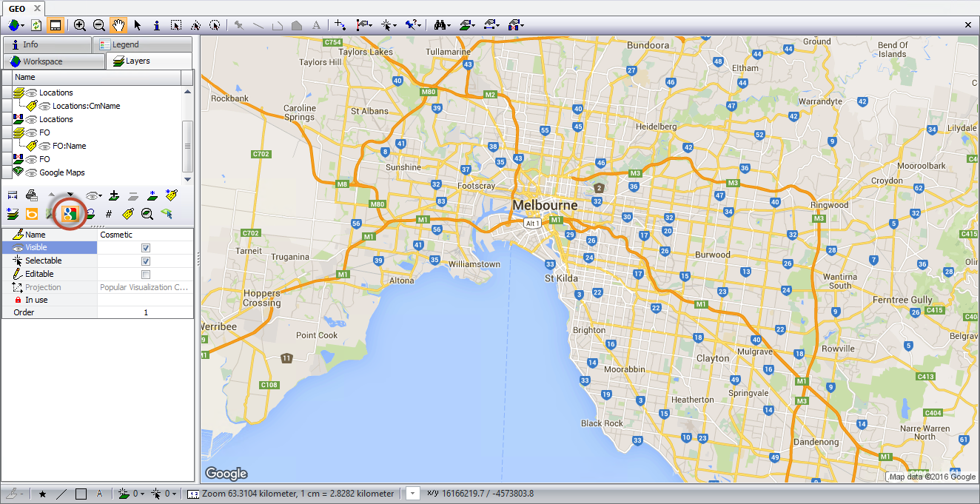Toggle eye of FO:Name label layer
Screen dimensions: 980x504
pyautogui.click(x=44, y=146)
